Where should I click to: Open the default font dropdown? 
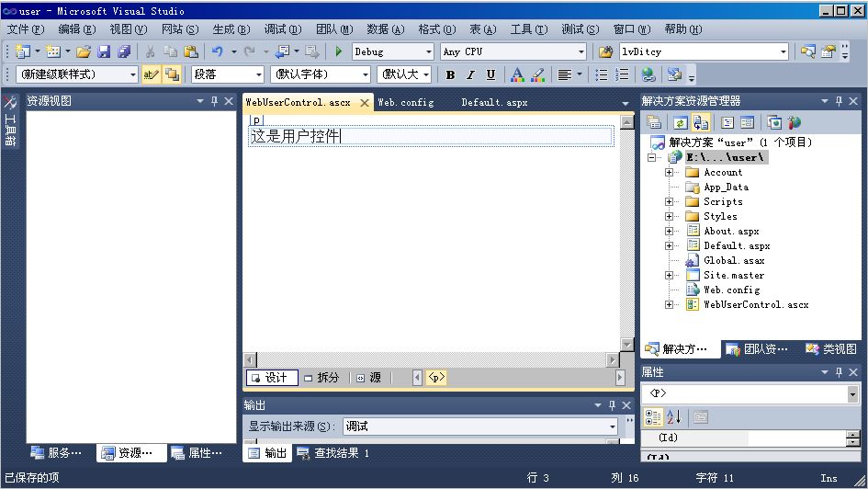coord(366,74)
